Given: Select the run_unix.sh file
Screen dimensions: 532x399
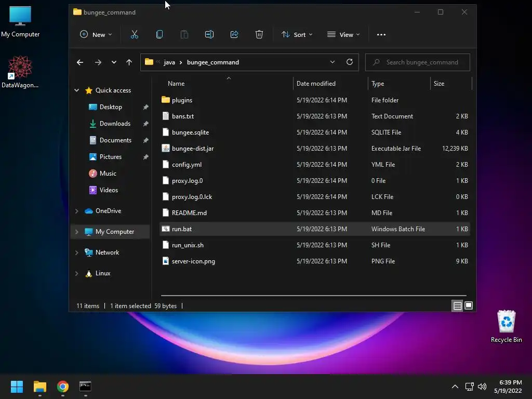Looking at the screenshot, I should click(x=314, y=245).
